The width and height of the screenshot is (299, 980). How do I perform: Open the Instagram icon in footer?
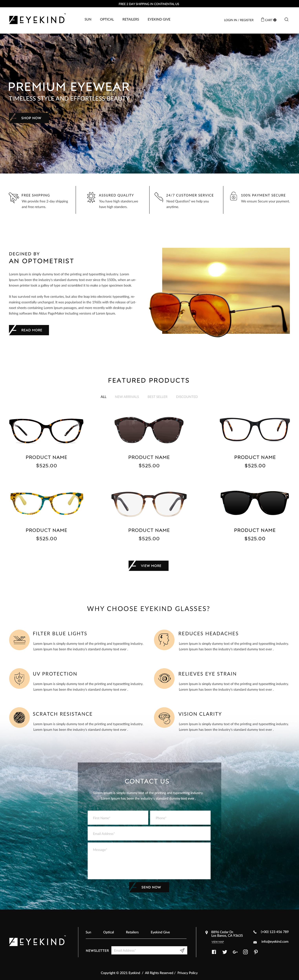(245, 952)
